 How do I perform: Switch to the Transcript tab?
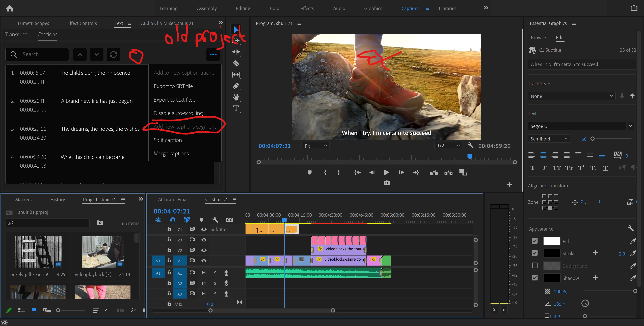pyautogui.click(x=16, y=34)
